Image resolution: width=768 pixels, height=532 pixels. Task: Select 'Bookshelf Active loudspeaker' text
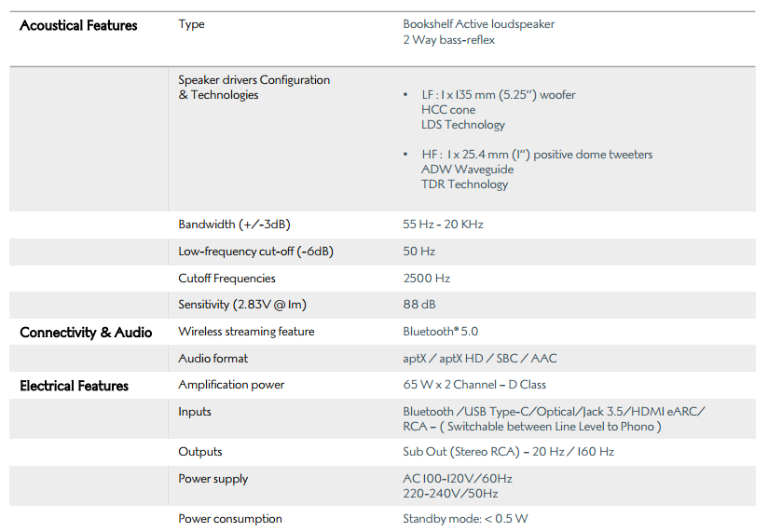(478, 24)
